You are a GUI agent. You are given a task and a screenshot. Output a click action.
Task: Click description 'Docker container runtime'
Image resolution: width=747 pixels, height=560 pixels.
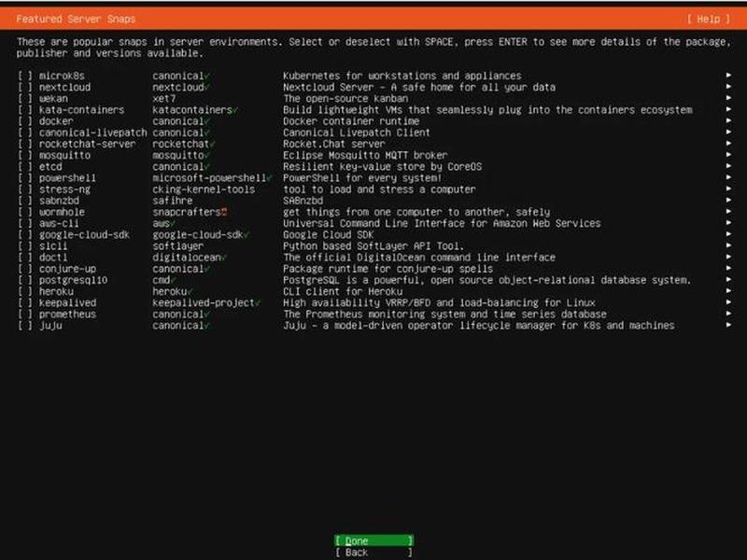351,121
